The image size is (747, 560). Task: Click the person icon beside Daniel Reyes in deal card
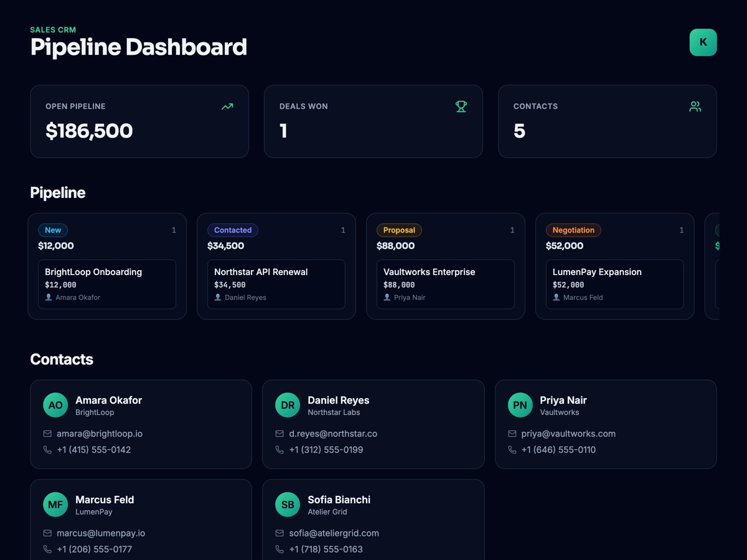coord(218,297)
